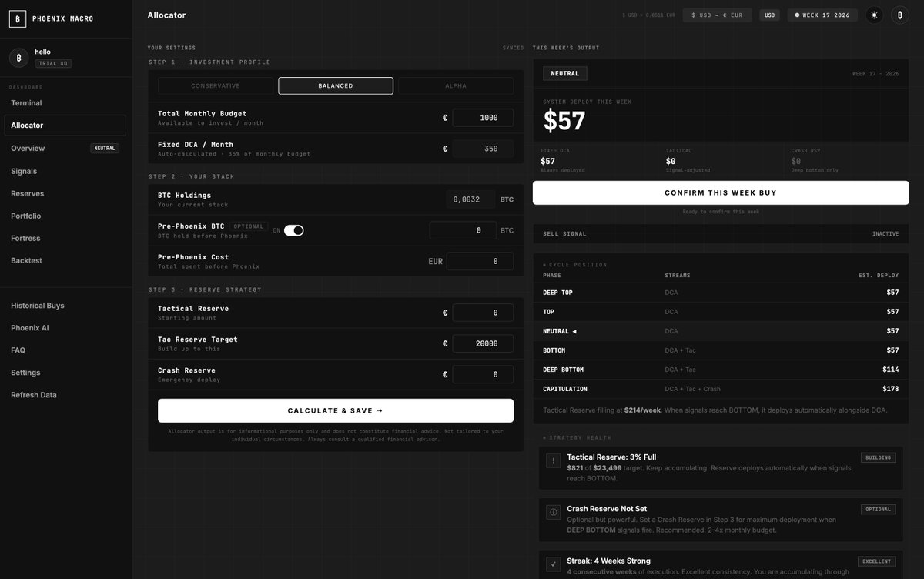Click the Deep Top cycle phase row
Image resolution: width=924 pixels, height=579 pixels.
(x=721, y=293)
